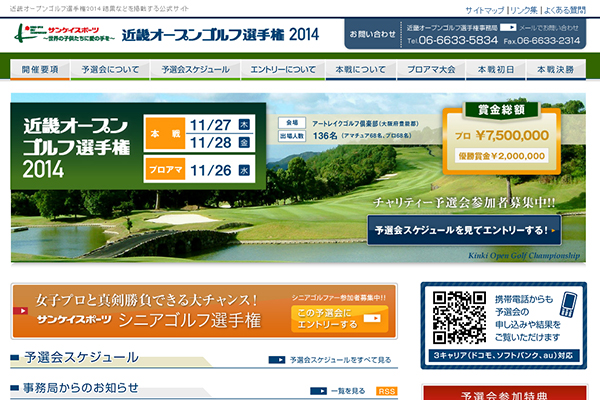Click the Sankei Sports logo
The width and height of the screenshot is (600, 400).
[64, 33]
